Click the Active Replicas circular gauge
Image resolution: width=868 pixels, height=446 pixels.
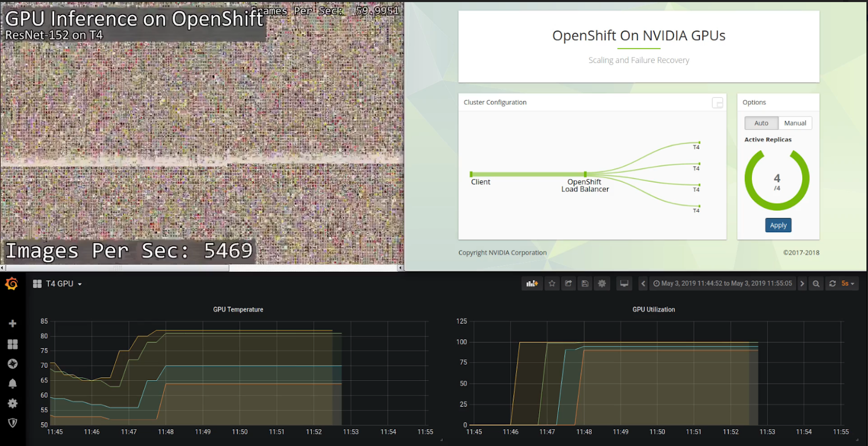[777, 180]
